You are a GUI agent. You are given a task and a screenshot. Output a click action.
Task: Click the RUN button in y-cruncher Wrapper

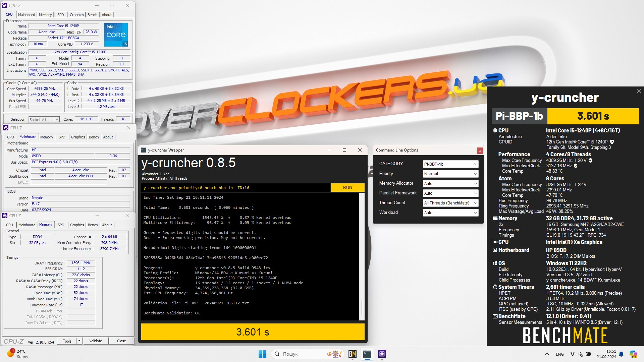[x=347, y=187]
